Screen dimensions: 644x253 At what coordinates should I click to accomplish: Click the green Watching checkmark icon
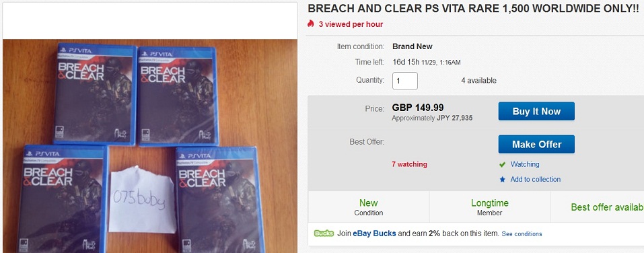502,164
